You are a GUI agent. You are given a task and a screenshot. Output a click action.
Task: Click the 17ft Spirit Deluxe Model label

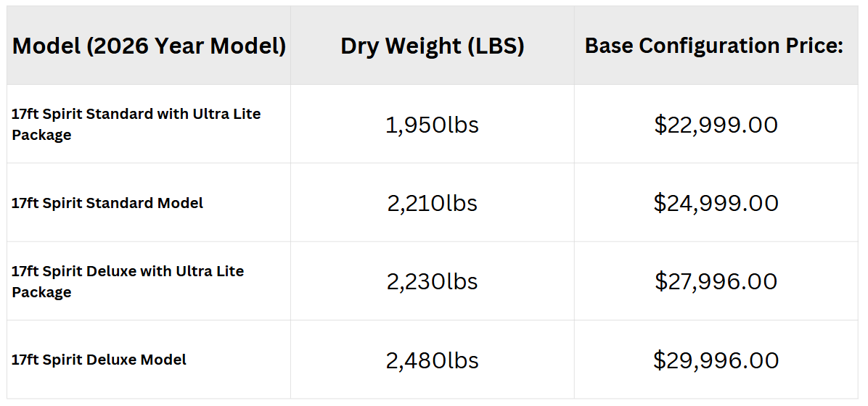point(99,360)
